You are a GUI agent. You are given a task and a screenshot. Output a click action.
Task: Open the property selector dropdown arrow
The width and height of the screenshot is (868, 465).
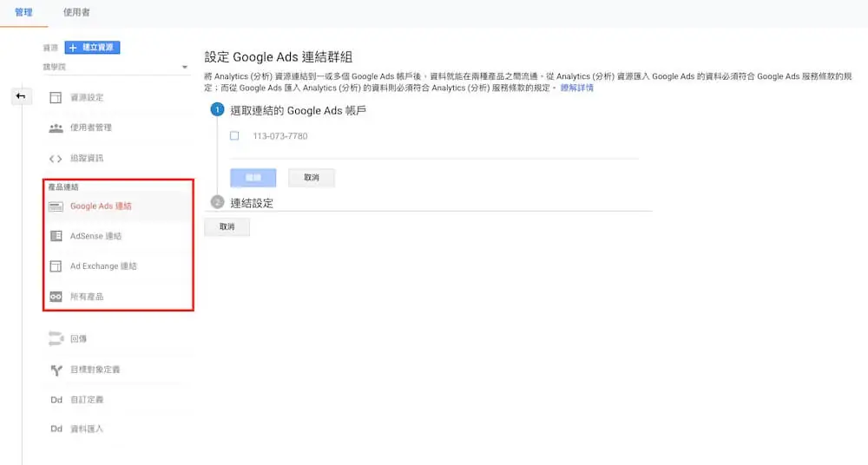pos(184,67)
